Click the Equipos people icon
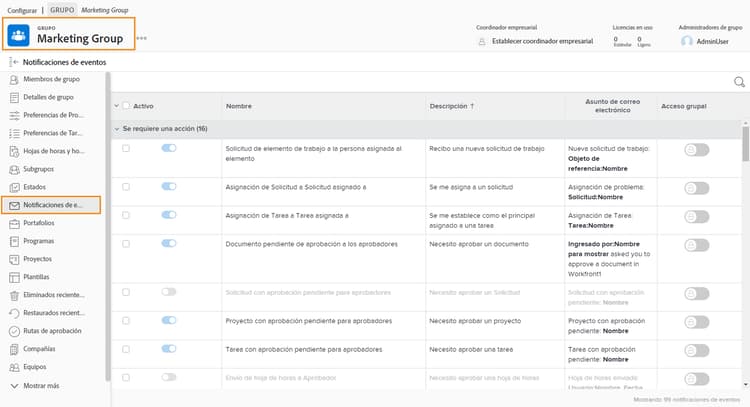This screenshot has width=750, height=407. pyautogui.click(x=14, y=367)
